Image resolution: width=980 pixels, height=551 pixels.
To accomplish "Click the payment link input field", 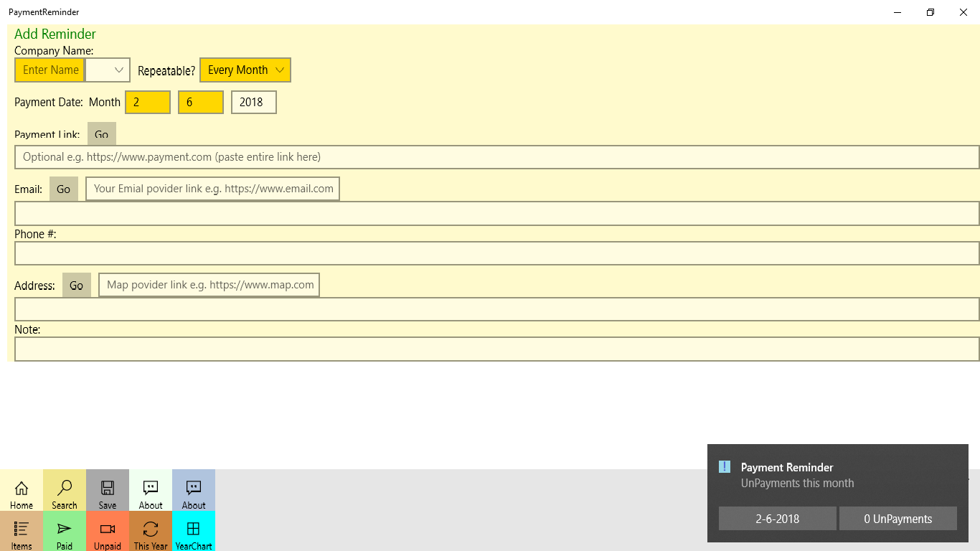I will pos(497,157).
